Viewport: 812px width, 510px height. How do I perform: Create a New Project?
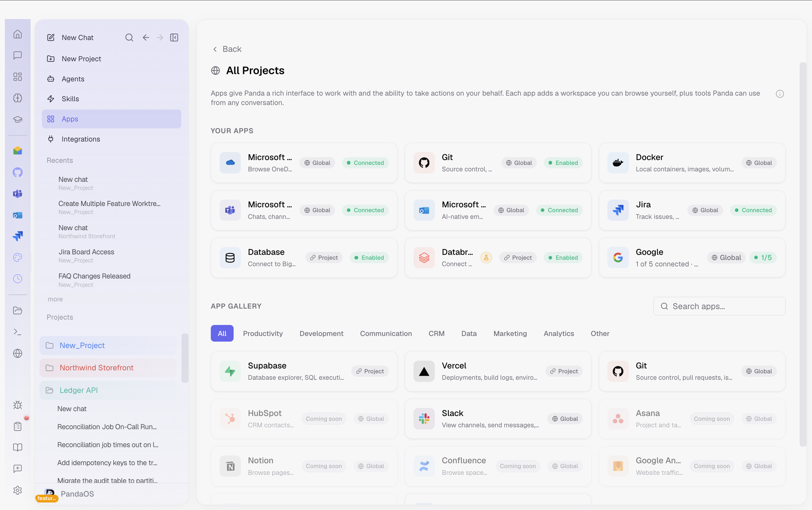[x=111, y=59]
